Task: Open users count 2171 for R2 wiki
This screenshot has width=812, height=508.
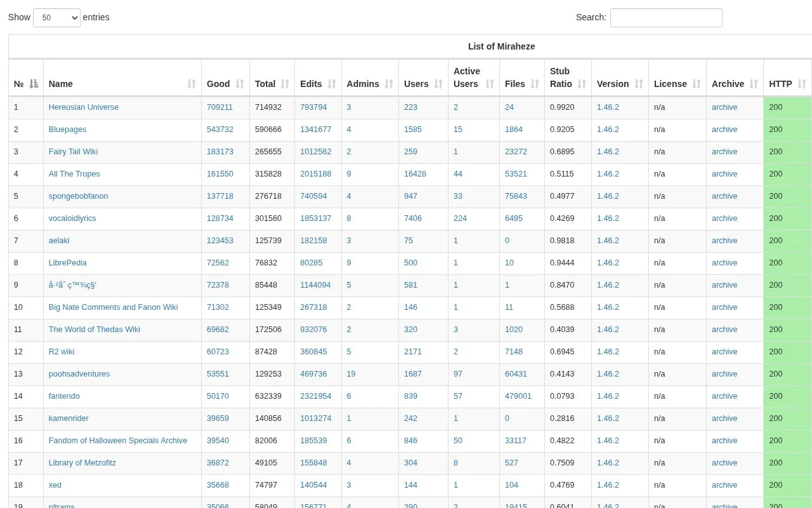Action: click(x=413, y=352)
